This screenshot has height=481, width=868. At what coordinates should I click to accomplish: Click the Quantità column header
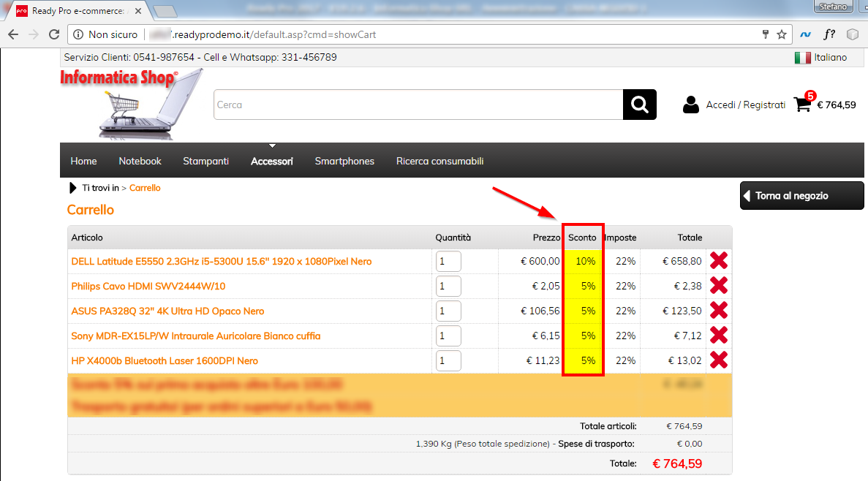click(453, 238)
